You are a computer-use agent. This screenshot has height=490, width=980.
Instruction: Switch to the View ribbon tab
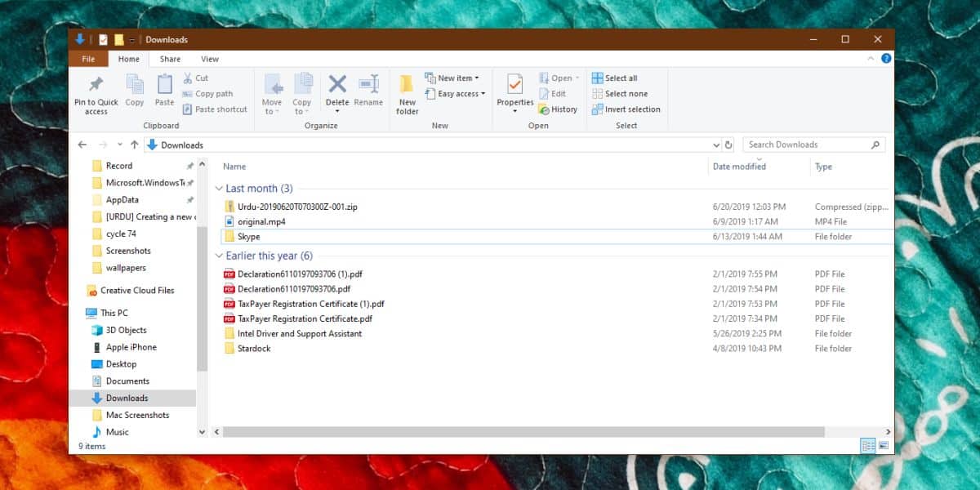pos(210,59)
